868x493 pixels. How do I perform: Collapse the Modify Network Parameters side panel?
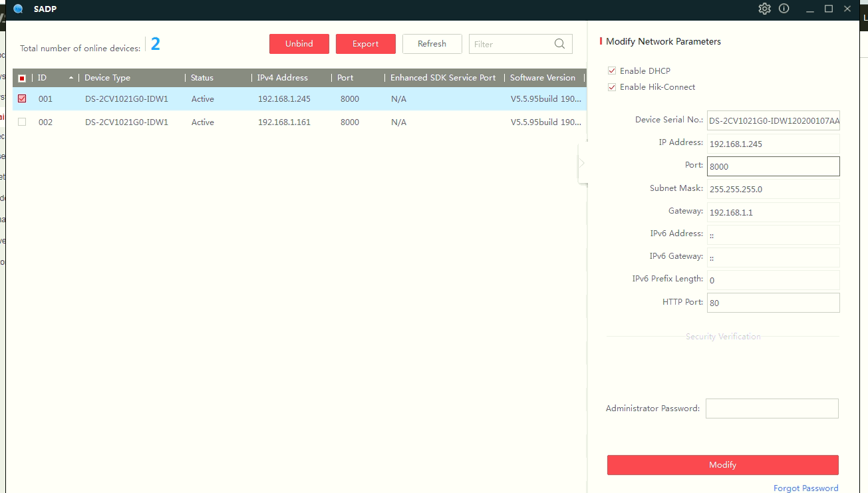tap(582, 162)
